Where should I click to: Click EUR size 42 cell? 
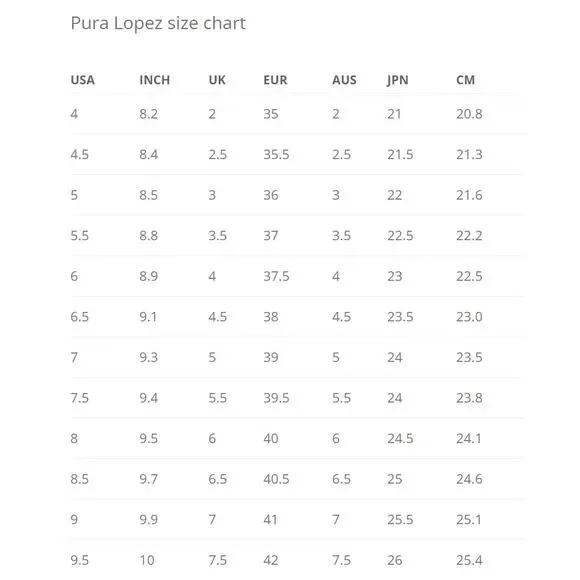coord(271,560)
